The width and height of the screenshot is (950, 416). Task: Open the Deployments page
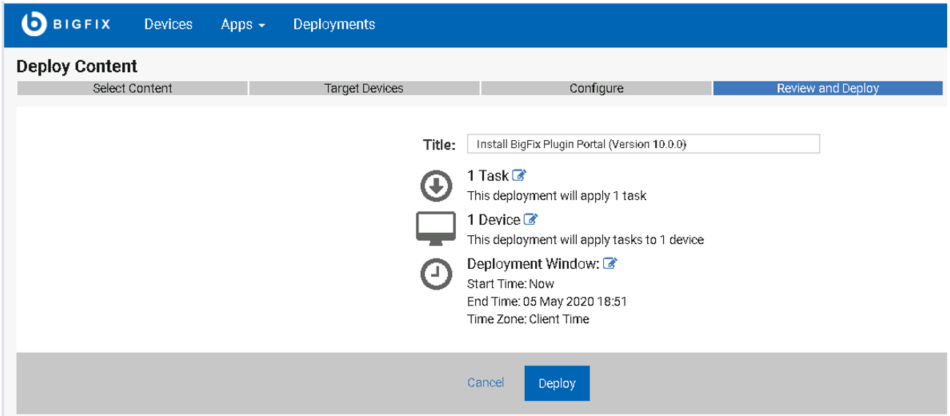click(334, 24)
